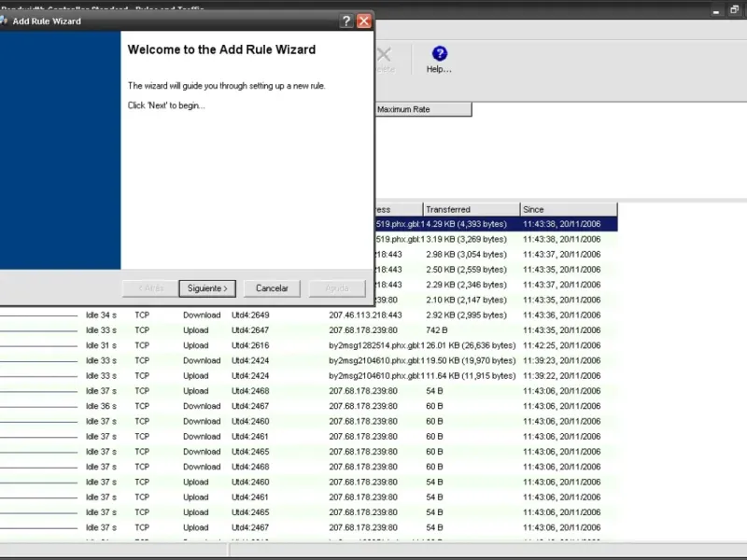
Task: Open Help in the main toolbar
Action: pyautogui.click(x=439, y=60)
